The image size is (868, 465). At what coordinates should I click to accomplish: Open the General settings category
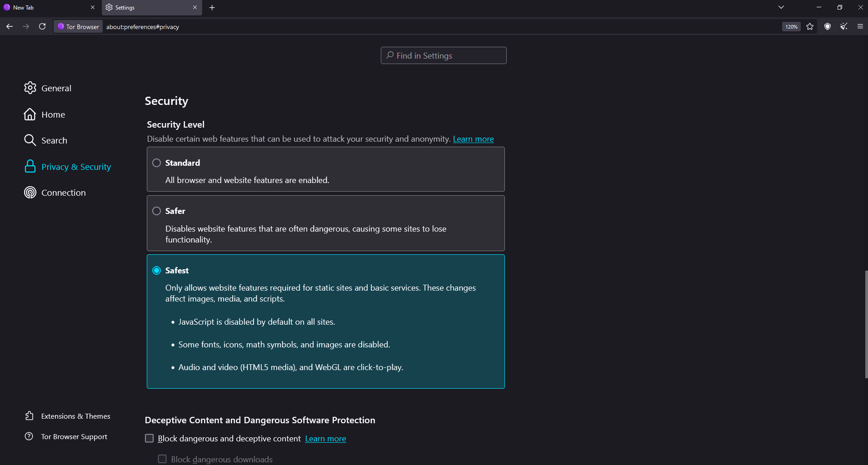pyautogui.click(x=56, y=88)
